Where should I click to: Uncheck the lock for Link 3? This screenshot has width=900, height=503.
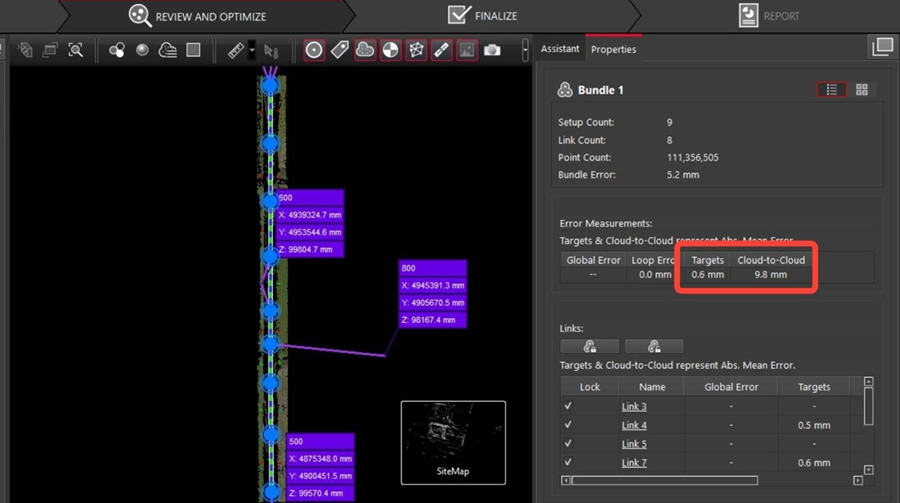[568, 407]
